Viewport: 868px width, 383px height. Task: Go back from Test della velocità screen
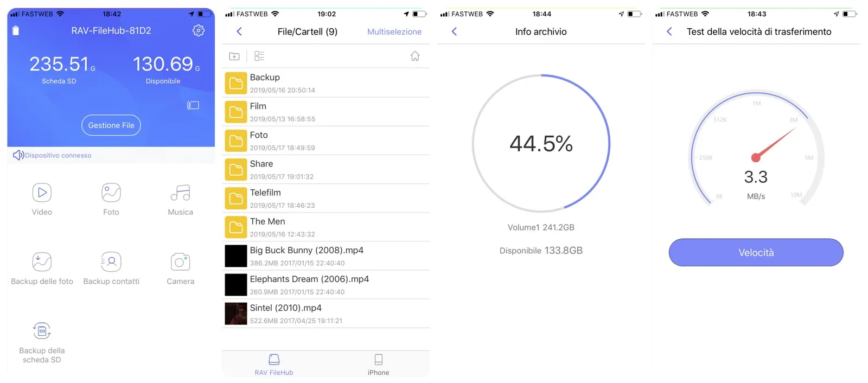pyautogui.click(x=669, y=31)
